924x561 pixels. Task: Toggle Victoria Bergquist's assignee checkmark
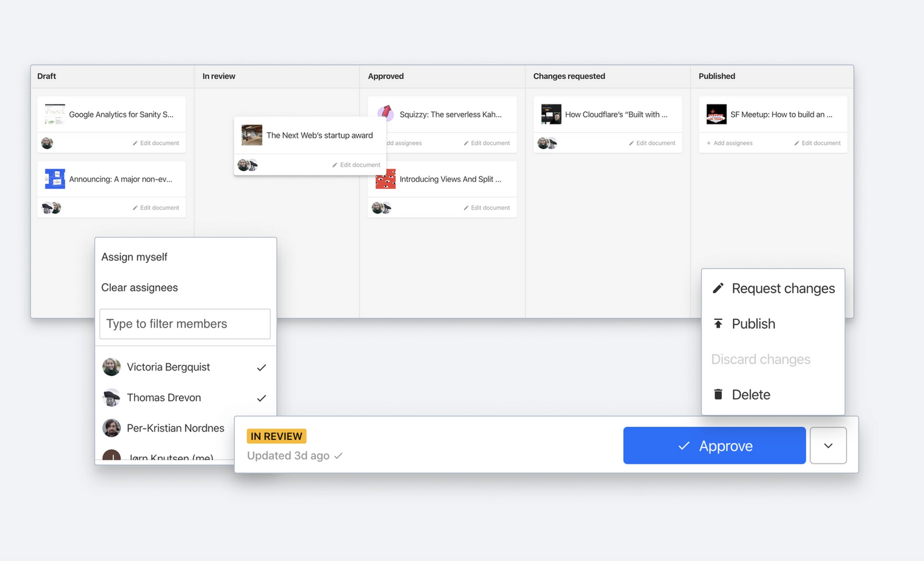(x=261, y=367)
